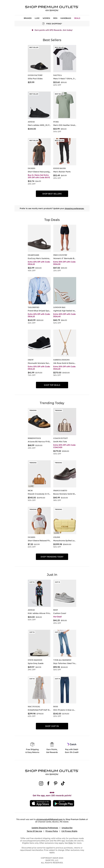Image resolution: width=104 pixels, height=868 pixels.
Task: Click the SHOP BEST SELLERS button
Action: tap(52, 194)
